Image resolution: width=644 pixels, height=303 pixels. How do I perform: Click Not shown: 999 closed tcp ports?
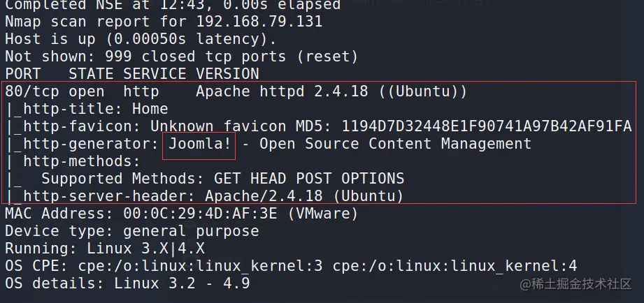(x=182, y=57)
